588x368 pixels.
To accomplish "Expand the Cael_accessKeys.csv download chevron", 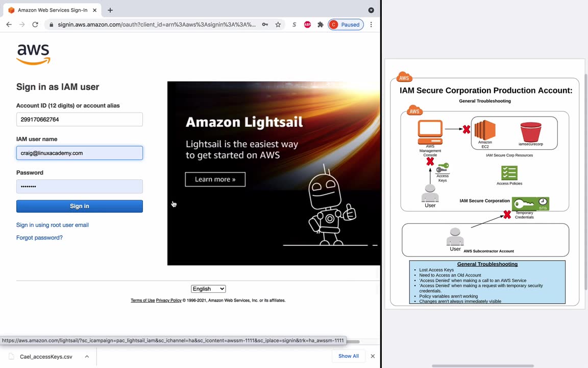I will [x=87, y=356].
